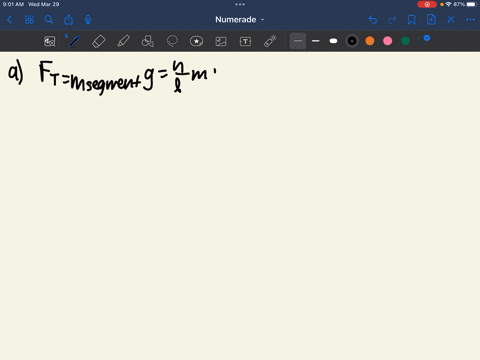Open the custom color picker

coord(423,40)
